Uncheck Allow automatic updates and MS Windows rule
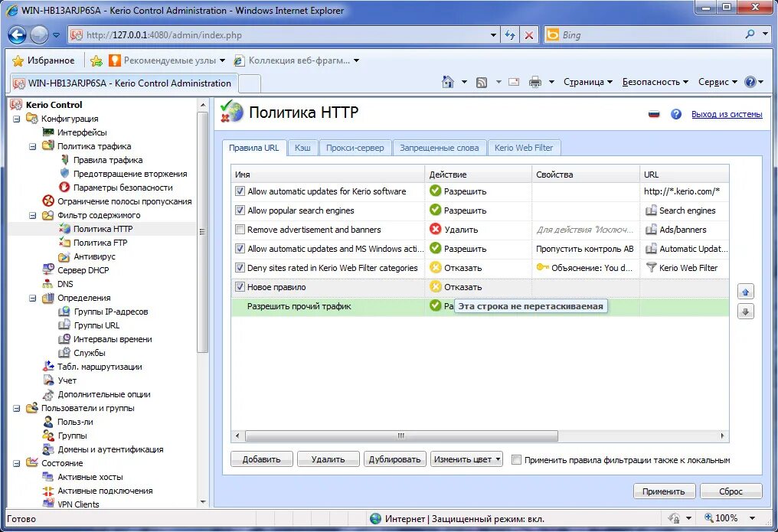The width and height of the screenshot is (778, 532). 240,249
